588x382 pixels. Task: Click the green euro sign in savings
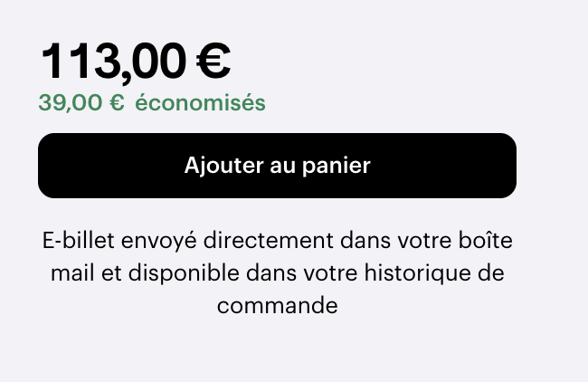pyautogui.click(x=117, y=103)
